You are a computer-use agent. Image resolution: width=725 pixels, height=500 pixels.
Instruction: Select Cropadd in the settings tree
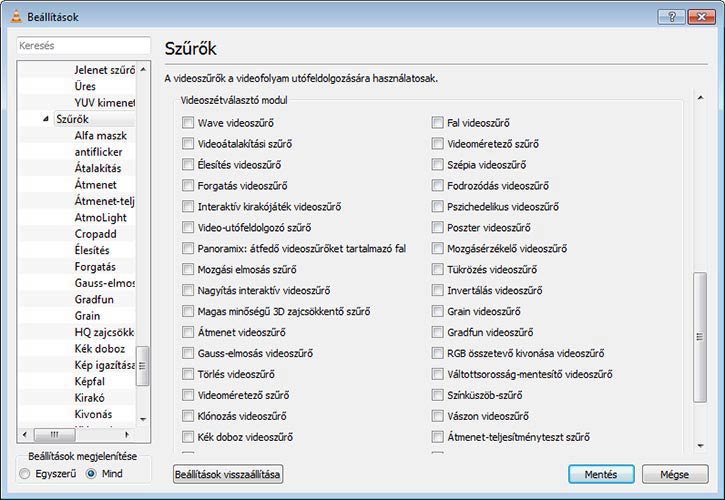96,233
